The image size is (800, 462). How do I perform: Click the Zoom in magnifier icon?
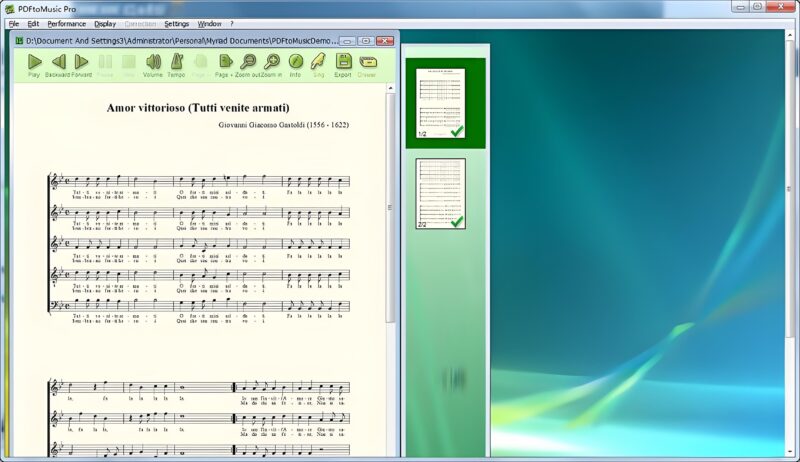coord(271,62)
